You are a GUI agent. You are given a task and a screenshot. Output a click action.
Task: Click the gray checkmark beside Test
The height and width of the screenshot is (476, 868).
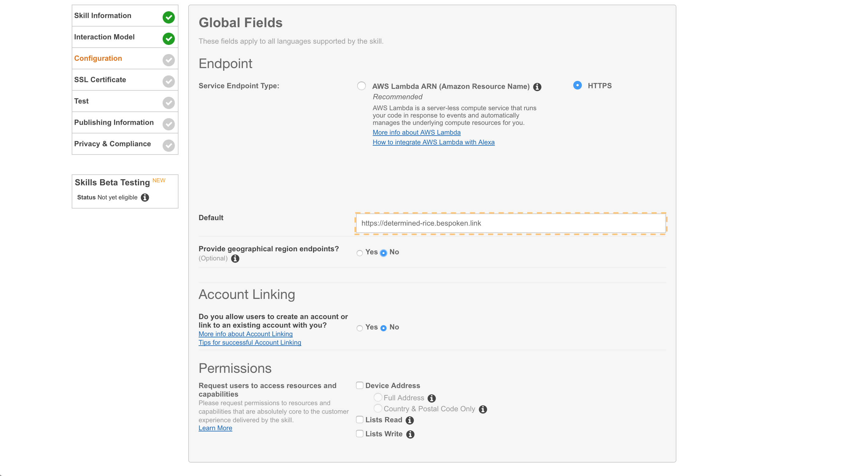(x=168, y=103)
